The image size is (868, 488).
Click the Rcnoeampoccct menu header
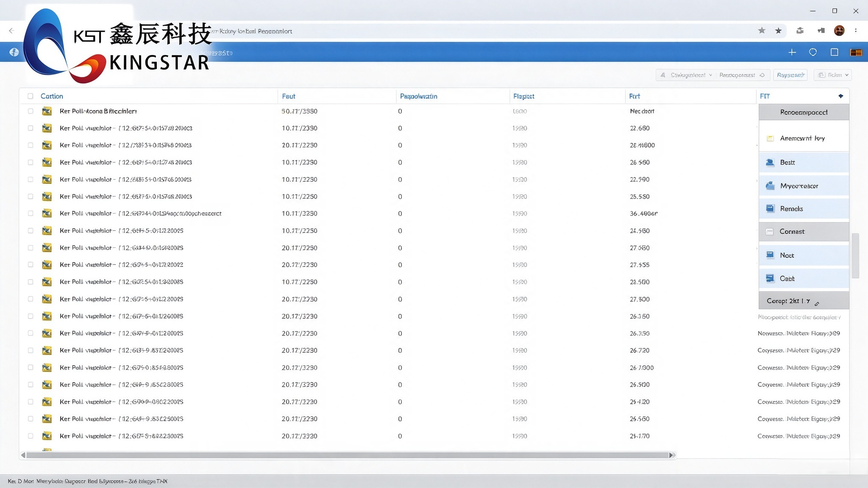[804, 112]
